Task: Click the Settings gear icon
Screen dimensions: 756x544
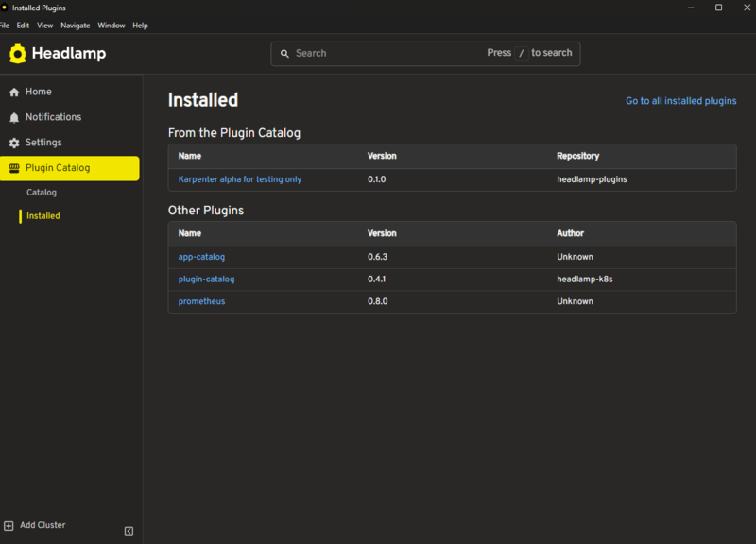Action: pos(14,143)
